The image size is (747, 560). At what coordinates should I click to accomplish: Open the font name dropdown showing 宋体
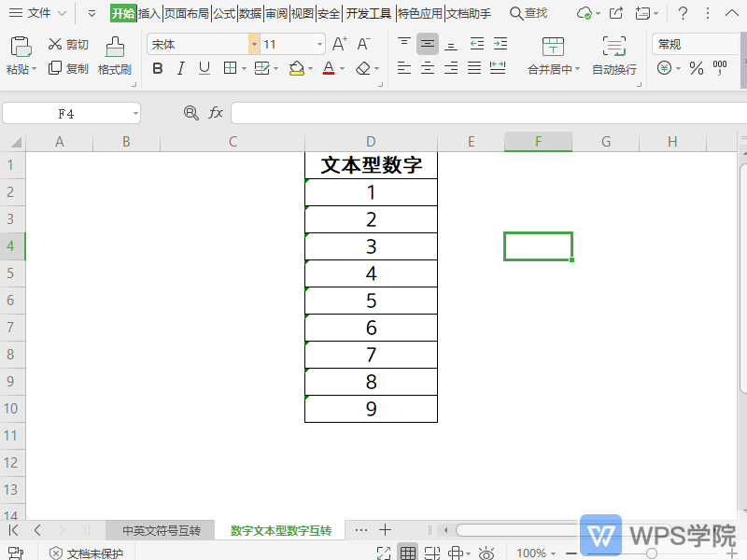coord(252,43)
